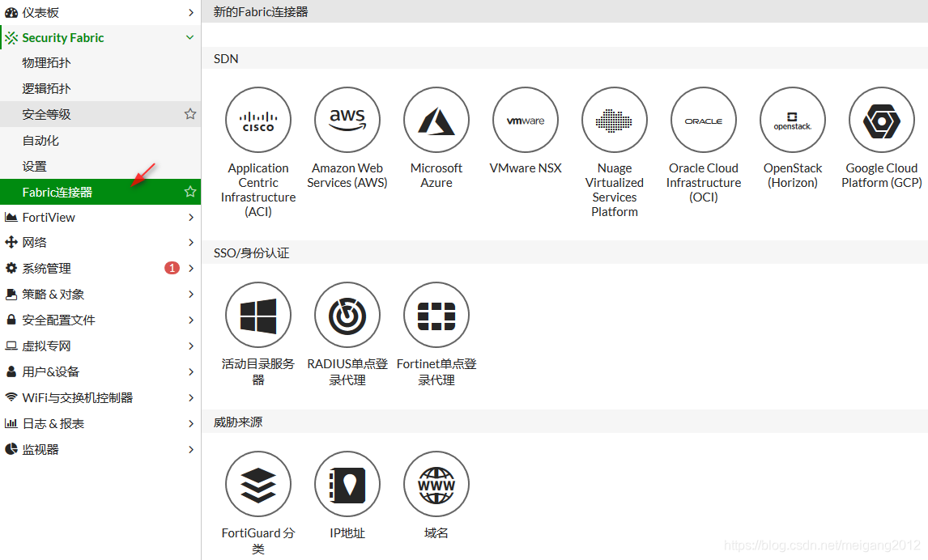Expand the 虚拟专网 chevron
Viewport: 928px width, 560px height.
pos(190,346)
